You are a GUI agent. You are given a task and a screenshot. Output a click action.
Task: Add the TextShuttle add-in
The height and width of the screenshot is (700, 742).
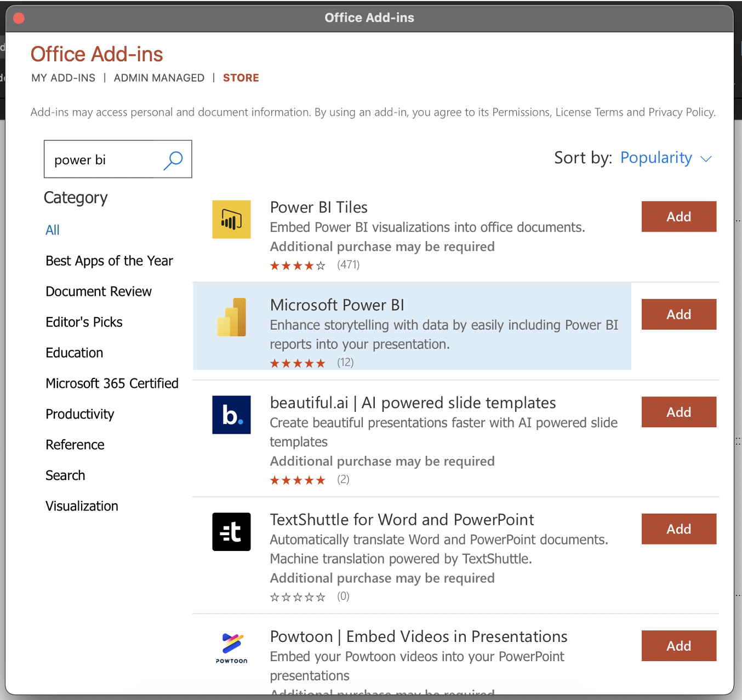click(x=679, y=529)
